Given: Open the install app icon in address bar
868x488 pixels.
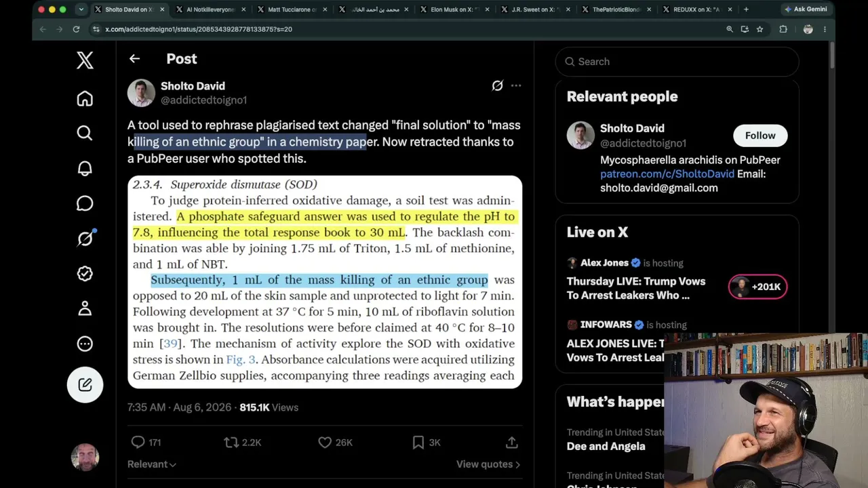Looking at the screenshot, I should (745, 29).
